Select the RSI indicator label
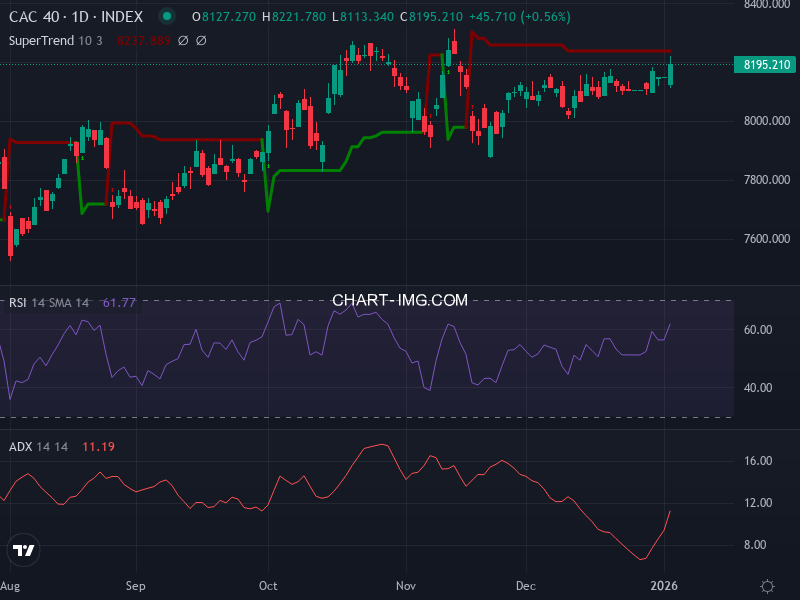 pos(16,300)
